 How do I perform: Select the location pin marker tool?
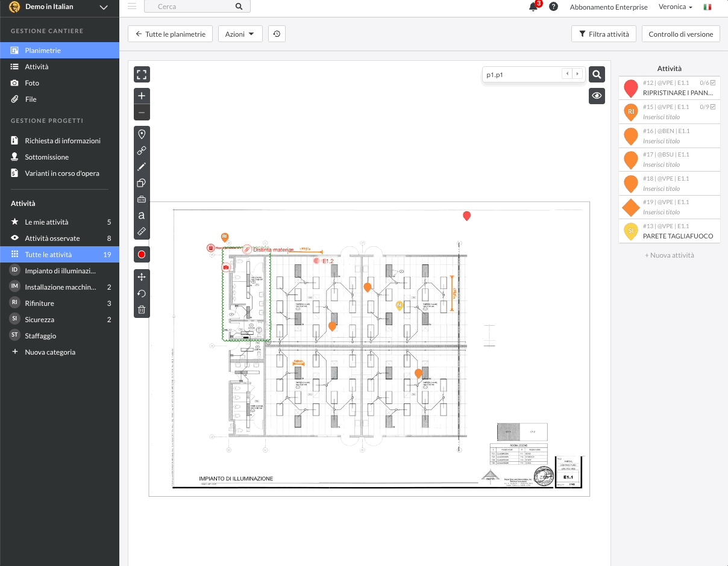[x=142, y=134]
